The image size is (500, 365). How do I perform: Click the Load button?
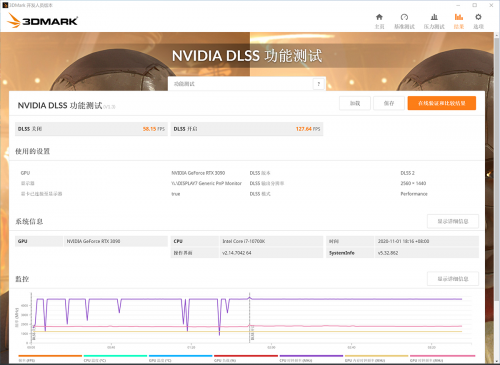355,103
